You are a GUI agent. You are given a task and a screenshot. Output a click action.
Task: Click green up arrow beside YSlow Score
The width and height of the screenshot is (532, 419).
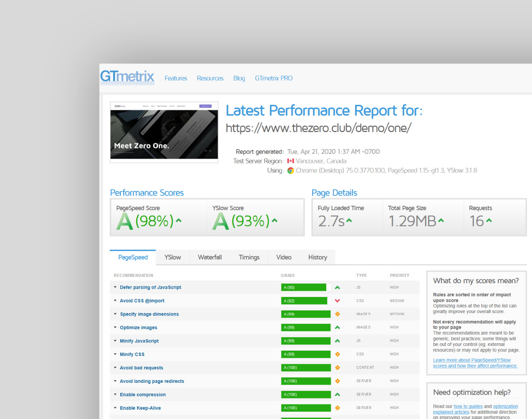(x=274, y=221)
